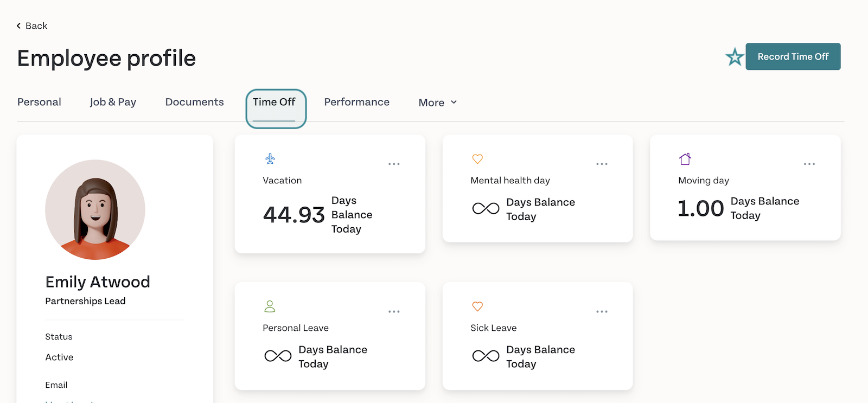Click the person icon on Personal Leave card
868x403 pixels.
(x=270, y=306)
